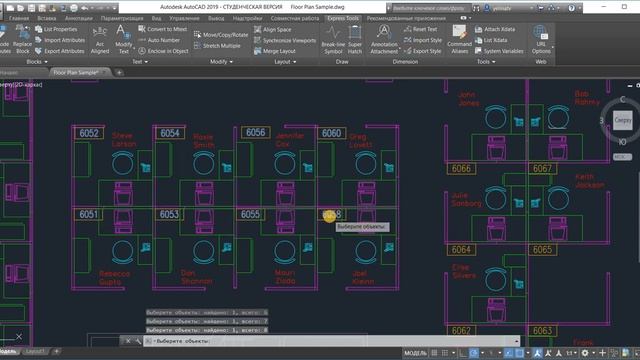The width and height of the screenshot is (640, 360).
Task: Start Move/Copy/Rotate command
Action: point(221,35)
